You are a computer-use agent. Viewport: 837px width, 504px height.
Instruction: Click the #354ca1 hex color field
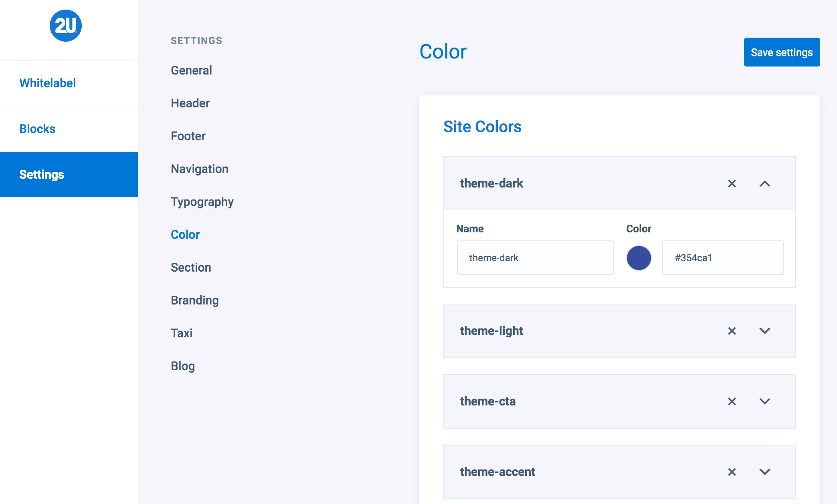[x=723, y=258]
